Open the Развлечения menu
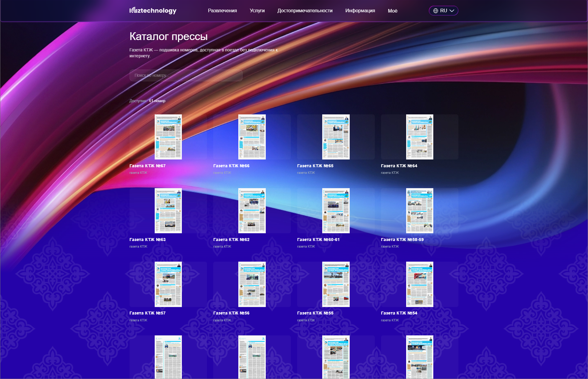 (222, 11)
